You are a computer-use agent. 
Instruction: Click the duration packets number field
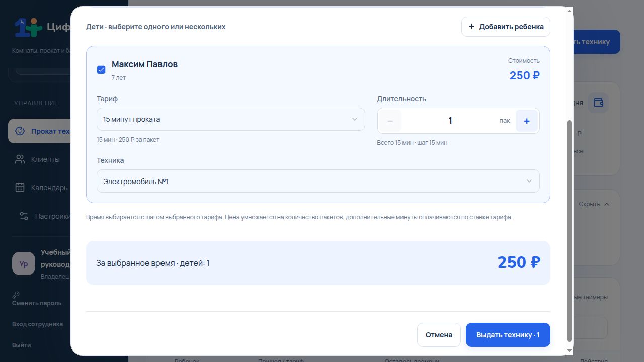pyautogui.click(x=450, y=121)
